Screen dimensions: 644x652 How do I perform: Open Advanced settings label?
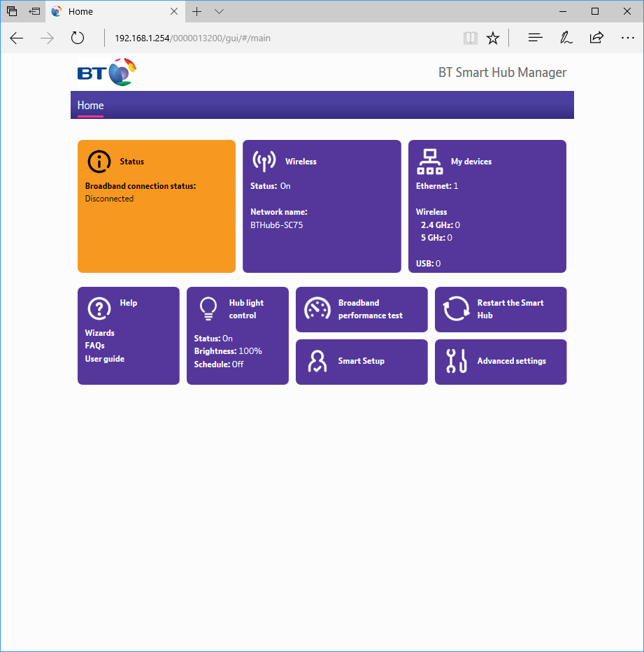(511, 361)
